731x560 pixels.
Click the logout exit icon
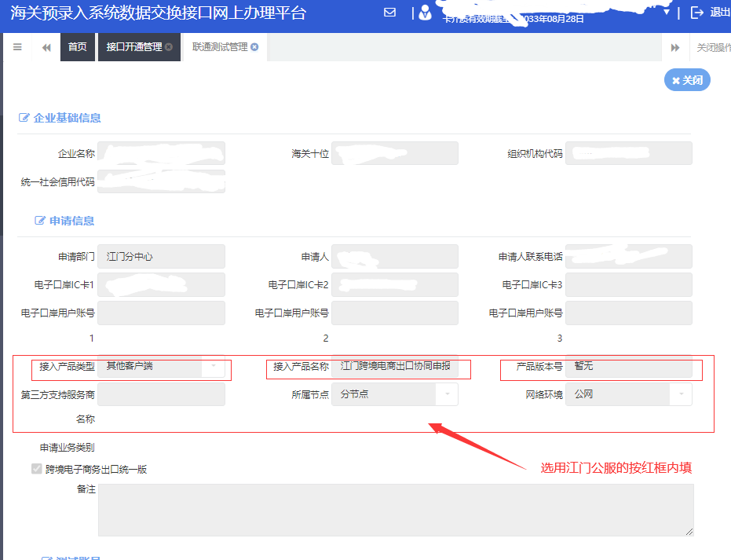(x=697, y=13)
